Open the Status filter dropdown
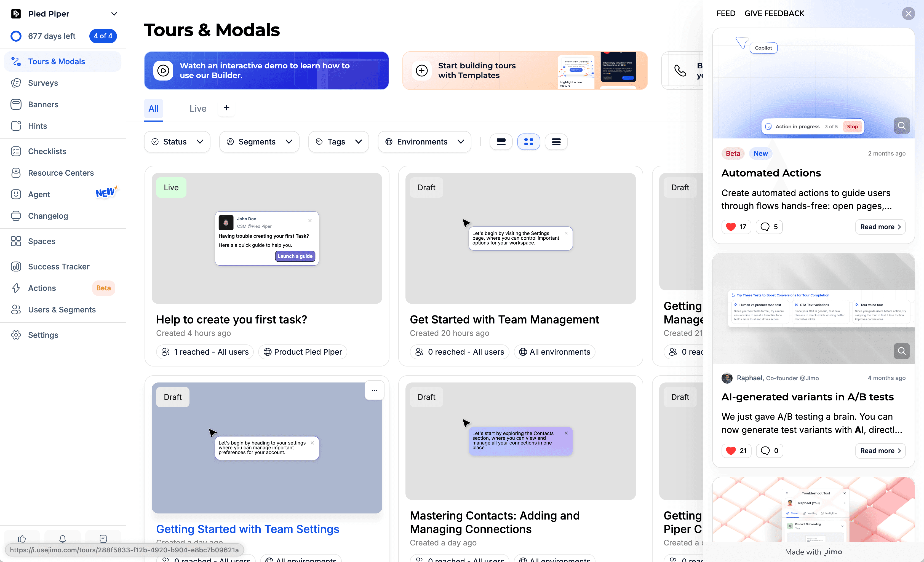 [177, 141]
